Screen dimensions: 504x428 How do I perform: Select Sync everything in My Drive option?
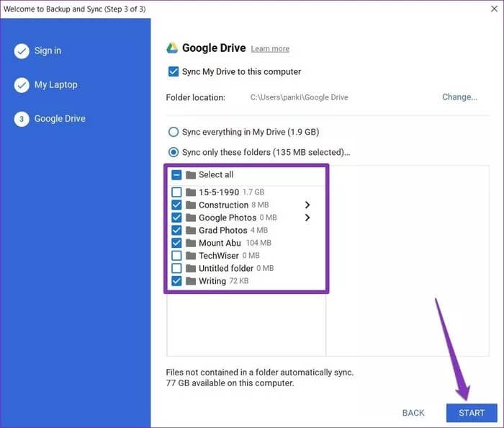(174, 132)
